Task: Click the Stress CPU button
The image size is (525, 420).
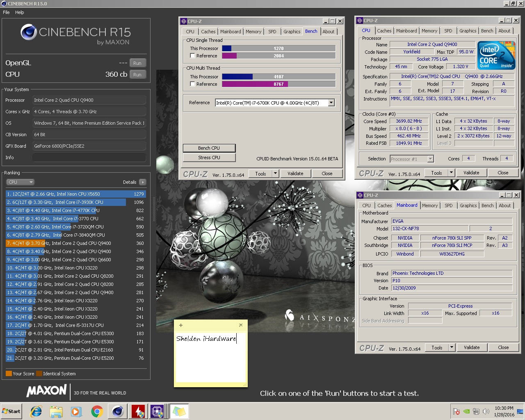Action: coord(209,157)
